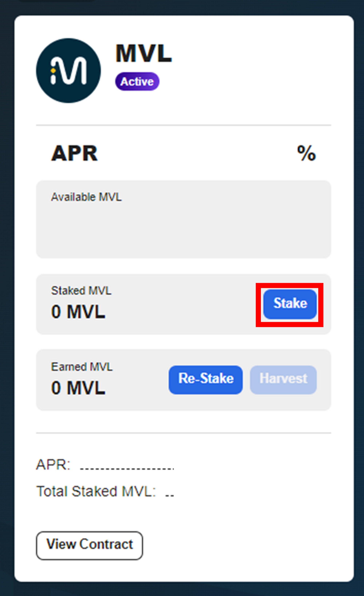Click the 0 MVL earned amount
364x596 pixels.
click(x=78, y=388)
